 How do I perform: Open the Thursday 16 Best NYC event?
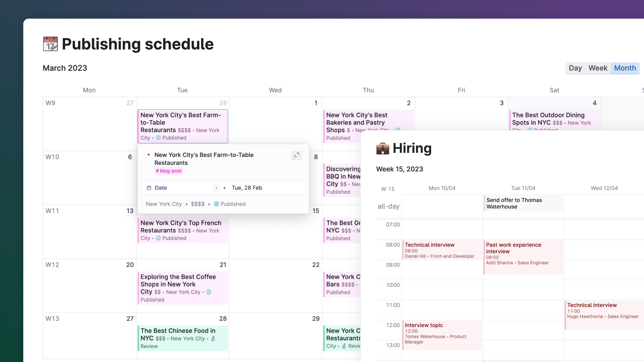(342, 230)
